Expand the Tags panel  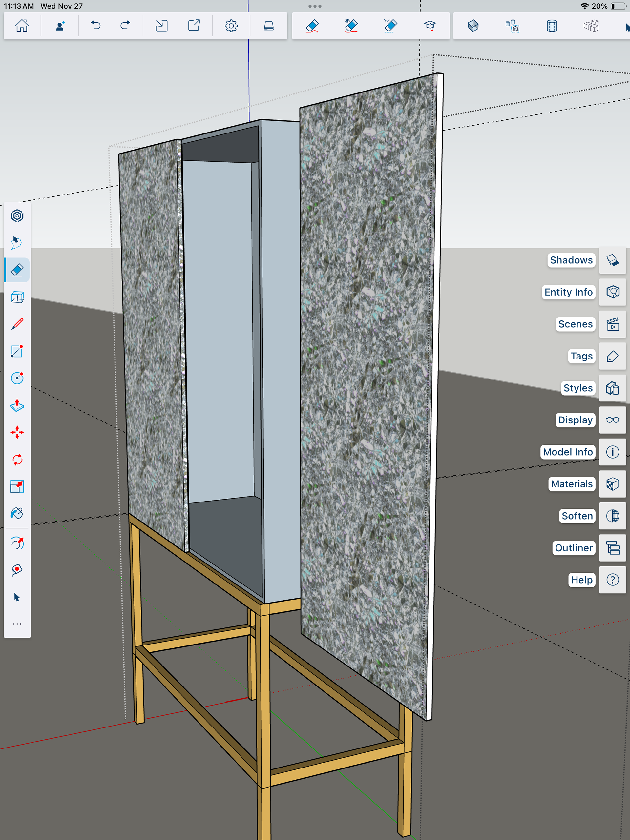pos(612,356)
